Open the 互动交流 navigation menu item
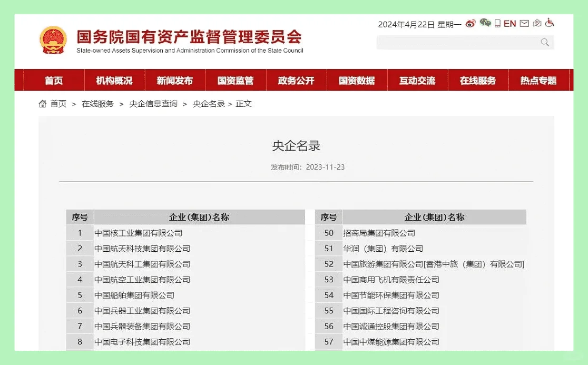 tap(417, 80)
